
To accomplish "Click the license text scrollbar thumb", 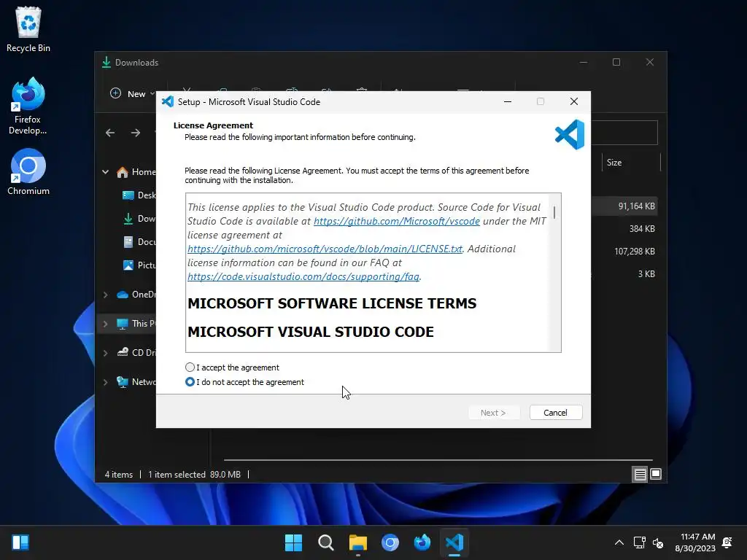I will (x=554, y=212).
